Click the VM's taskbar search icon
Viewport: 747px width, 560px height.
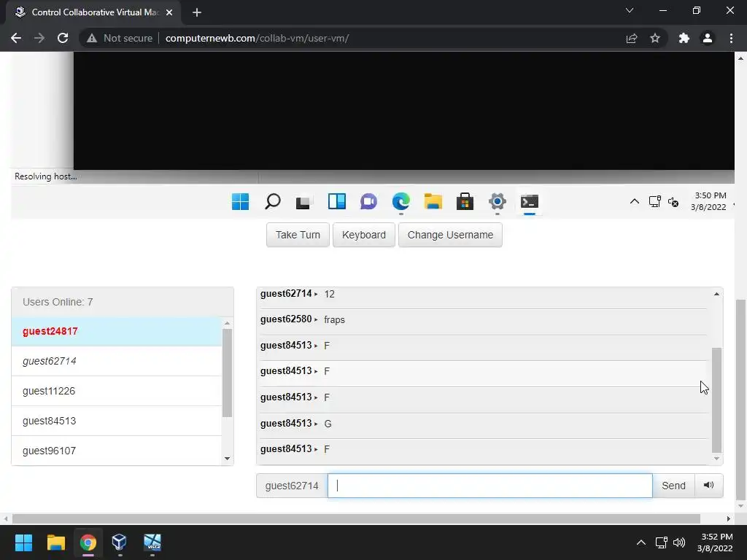273,201
